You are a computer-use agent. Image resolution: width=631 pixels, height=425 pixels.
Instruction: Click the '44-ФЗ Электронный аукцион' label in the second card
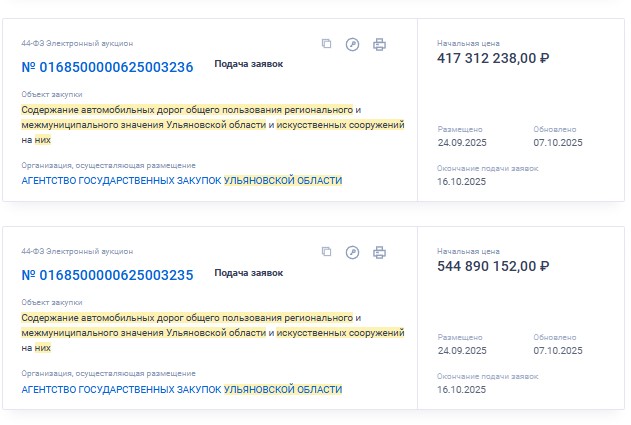77,252
